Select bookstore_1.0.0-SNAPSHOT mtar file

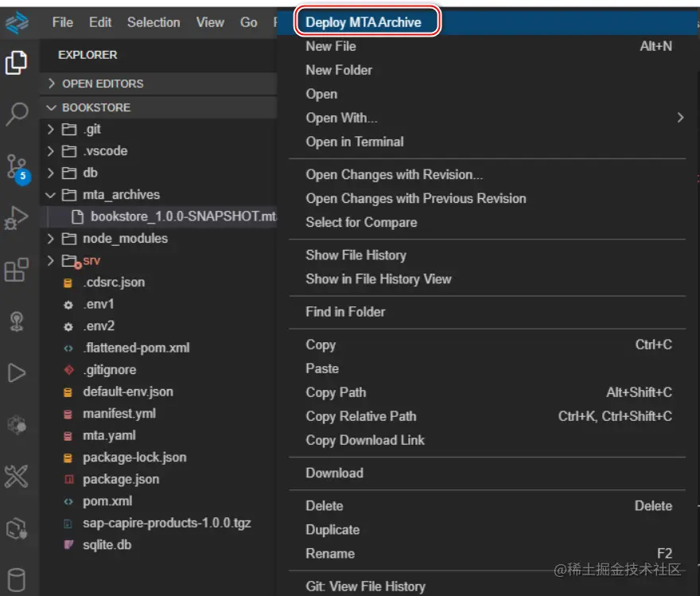point(158,217)
